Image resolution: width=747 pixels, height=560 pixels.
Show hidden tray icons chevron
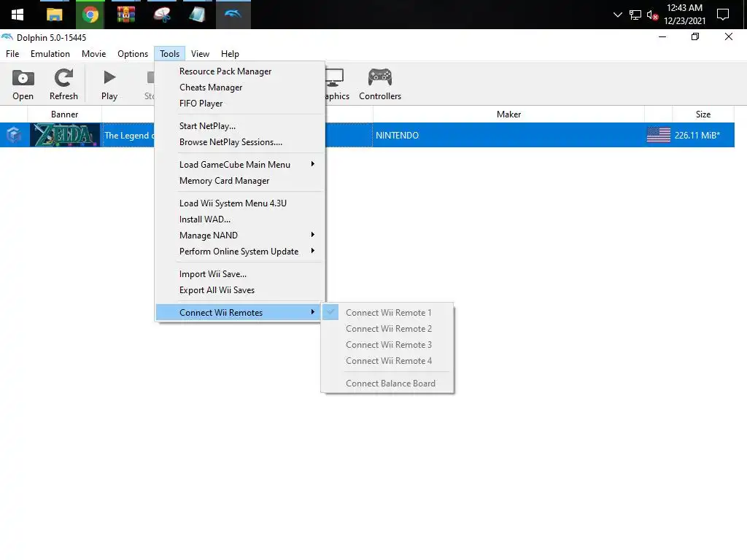(x=617, y=15)
